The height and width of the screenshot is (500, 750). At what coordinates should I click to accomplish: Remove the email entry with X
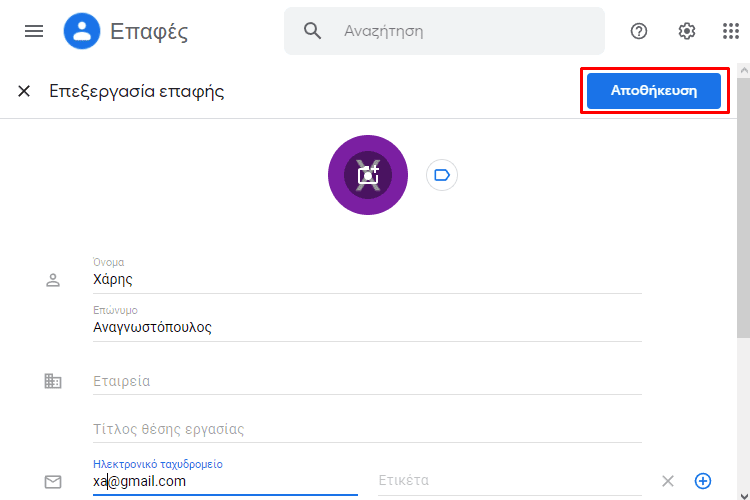(668, 481)
